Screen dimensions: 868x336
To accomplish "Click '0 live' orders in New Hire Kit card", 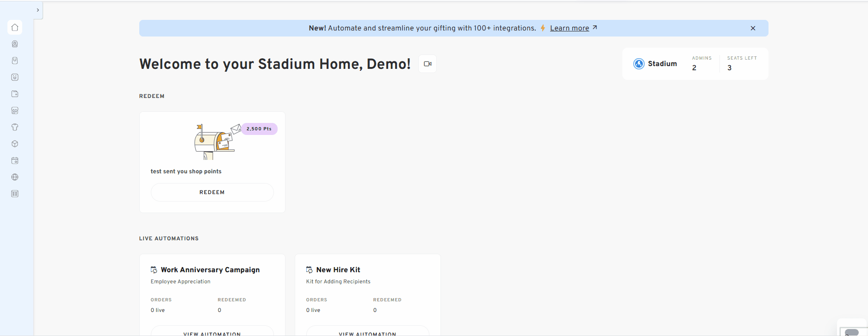I will pyautogui.click(x=313, y=310).
